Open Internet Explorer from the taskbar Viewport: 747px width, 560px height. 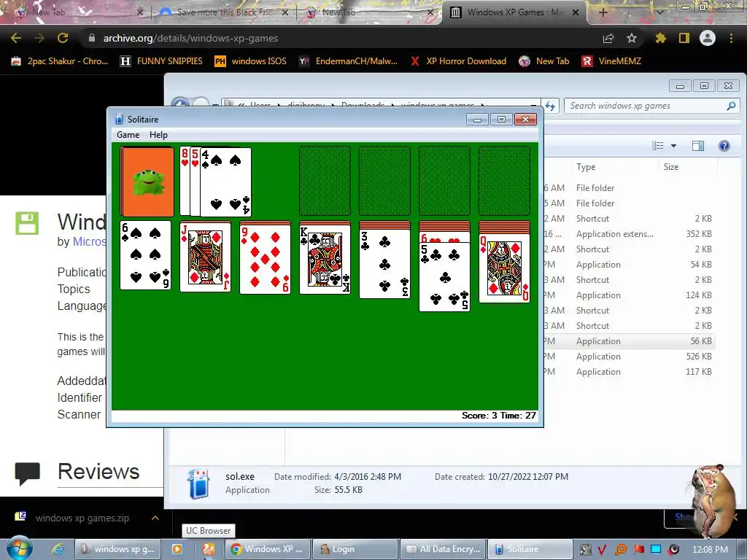tap(58, 549)
